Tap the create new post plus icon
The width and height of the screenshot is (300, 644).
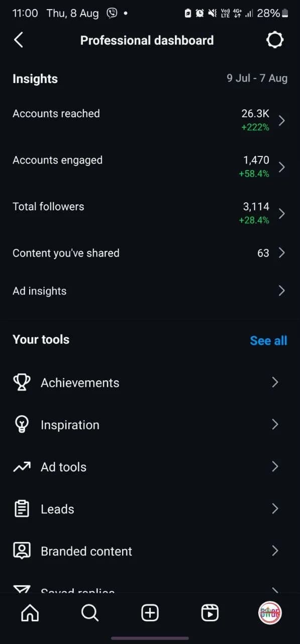tap(150, 613)
